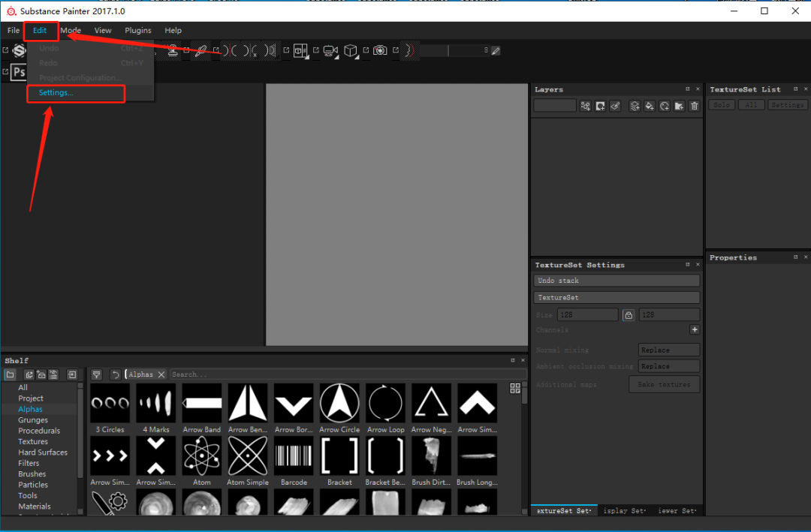Open the View menu
This screenshot has height=532, width=811.
[x=102, y=31]
